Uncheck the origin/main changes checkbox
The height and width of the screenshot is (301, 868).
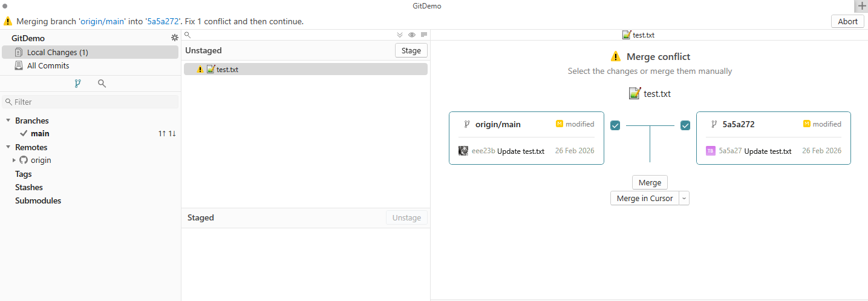[615, 125]
